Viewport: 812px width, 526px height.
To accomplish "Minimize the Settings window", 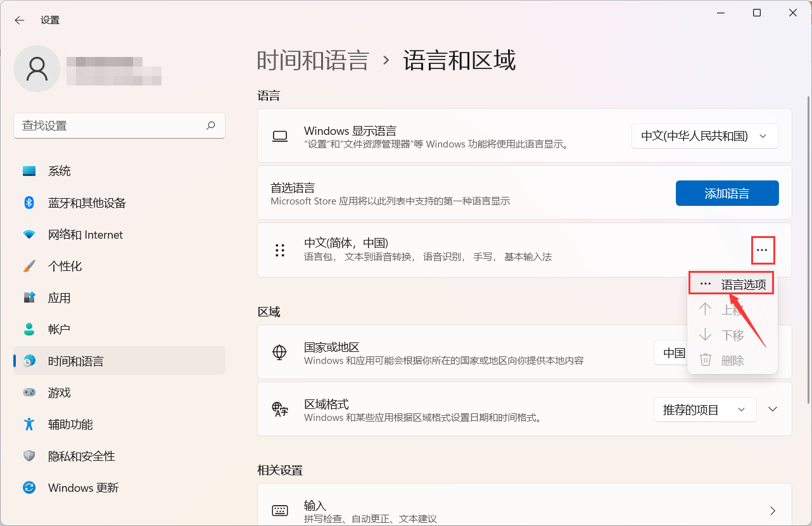I will tap(721, 13).
